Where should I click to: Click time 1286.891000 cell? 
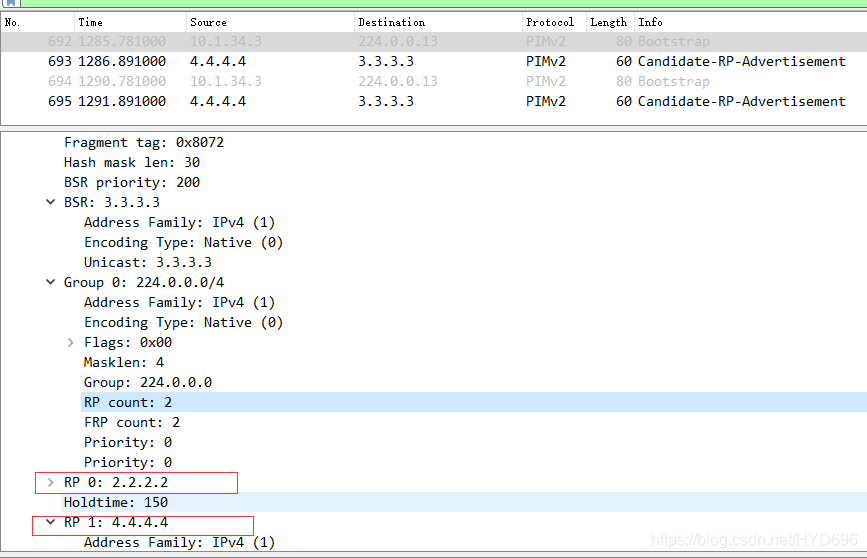(122, 61)
